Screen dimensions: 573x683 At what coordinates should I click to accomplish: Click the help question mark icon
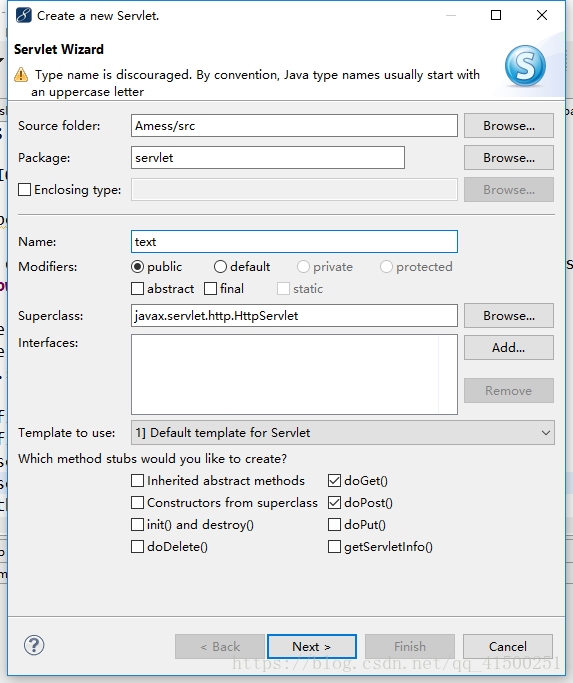click(x=34, y=645)
